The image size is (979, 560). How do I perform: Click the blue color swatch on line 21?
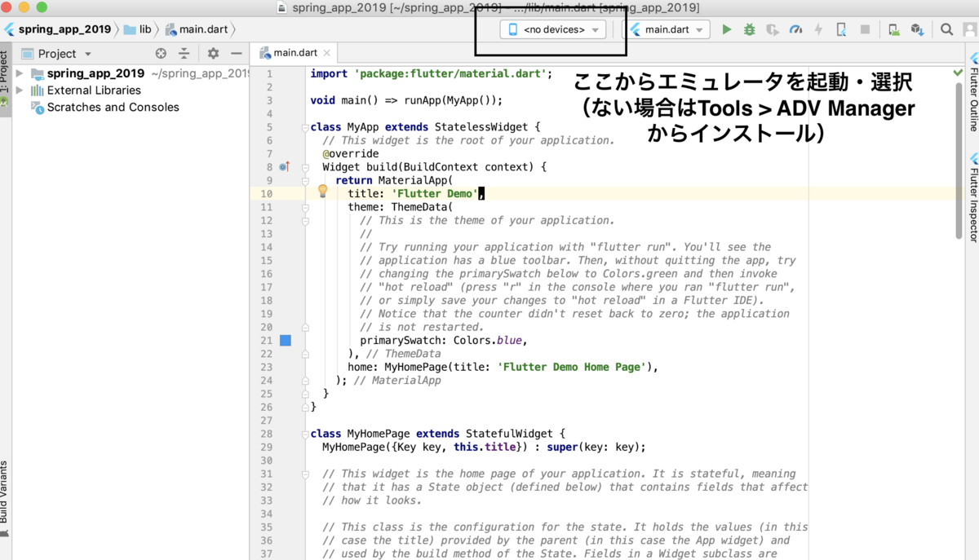coord(286,341)
